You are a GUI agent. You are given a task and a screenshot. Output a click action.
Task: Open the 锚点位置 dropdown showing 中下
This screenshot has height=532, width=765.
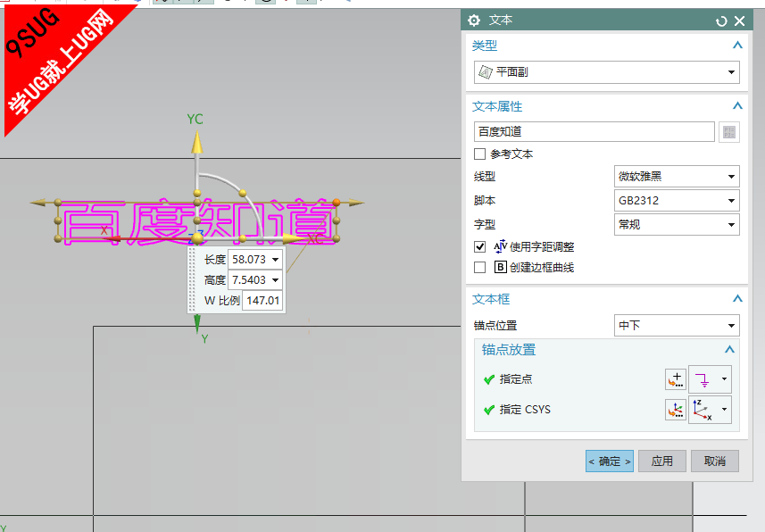677,325
